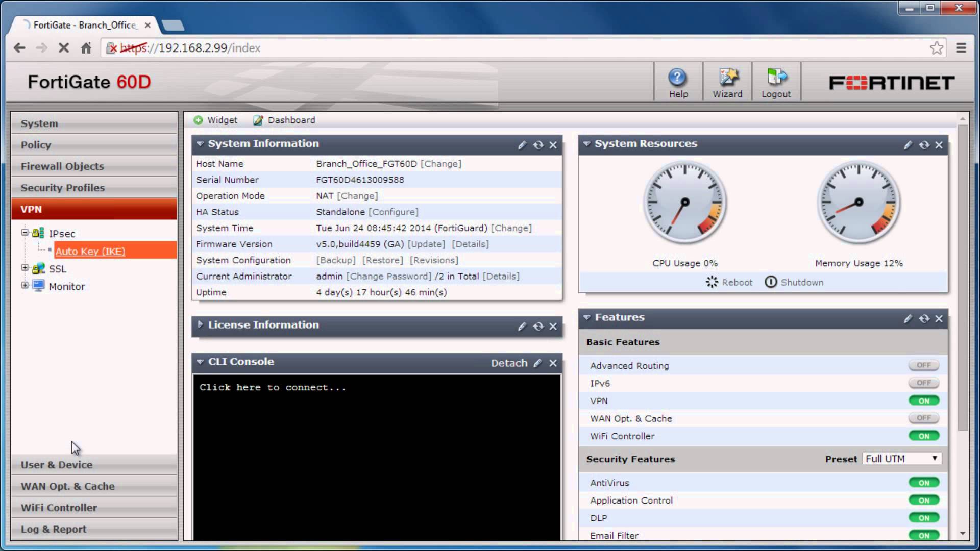
Task: Open the Help icon in header
Action: 677,78
